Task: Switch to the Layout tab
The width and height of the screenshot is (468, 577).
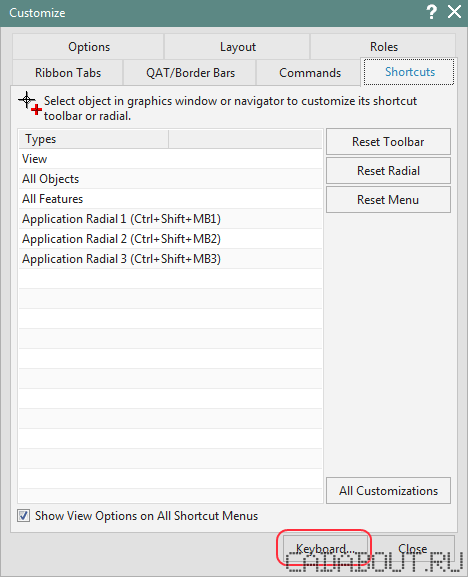Action: tap(237, 47)
